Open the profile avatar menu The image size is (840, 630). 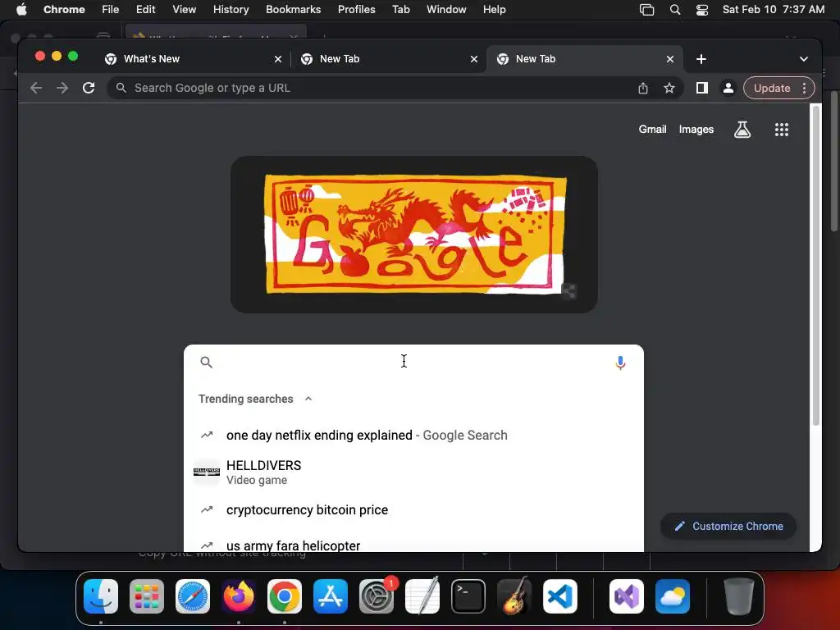pos(728,88)
